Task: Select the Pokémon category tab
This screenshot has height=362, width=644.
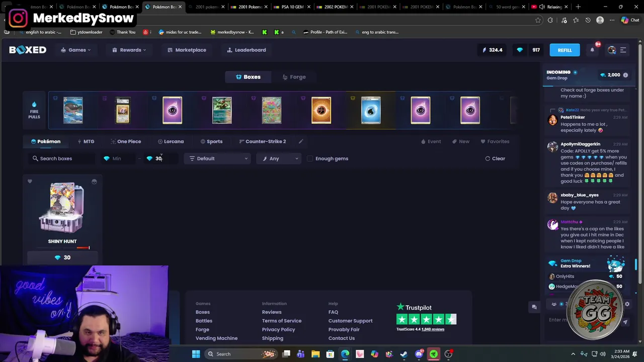Action: (x=45, y=141)
